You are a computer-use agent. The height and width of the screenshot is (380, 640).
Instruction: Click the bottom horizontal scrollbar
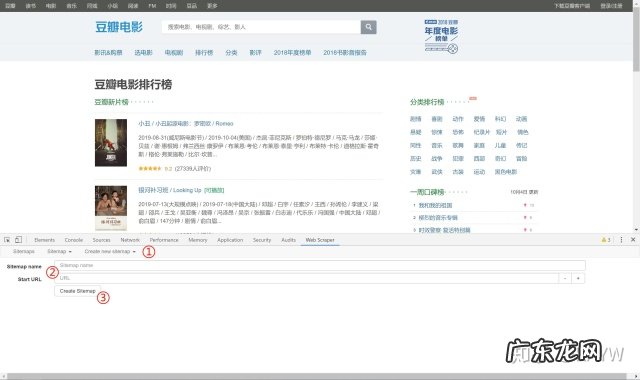(x=317, y=376)
